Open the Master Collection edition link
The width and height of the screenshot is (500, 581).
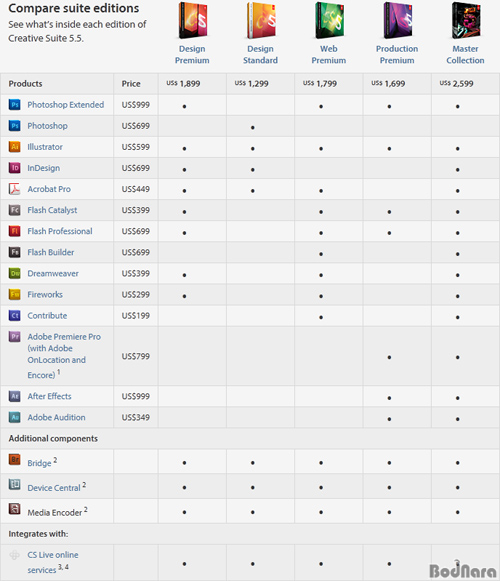point(465,54)
